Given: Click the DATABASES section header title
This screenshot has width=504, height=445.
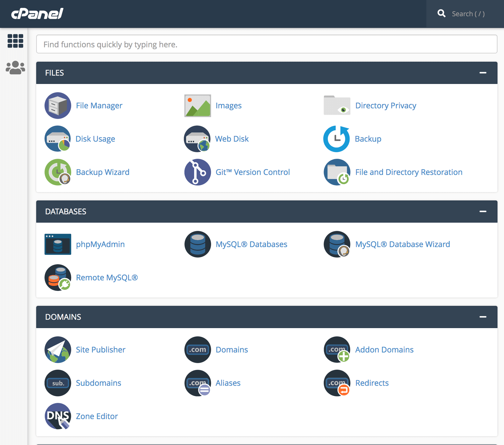Looking at the screenshot, I should tap(66, 211).
